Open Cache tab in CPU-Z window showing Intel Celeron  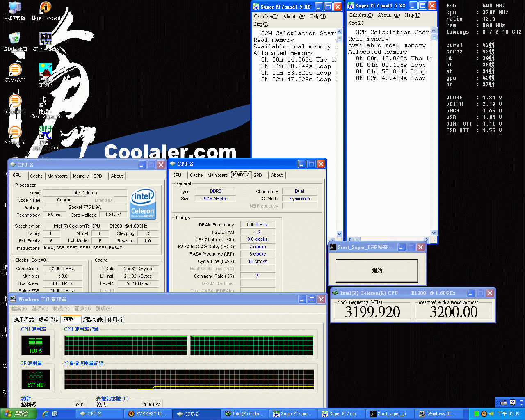[x=37, y=176]
